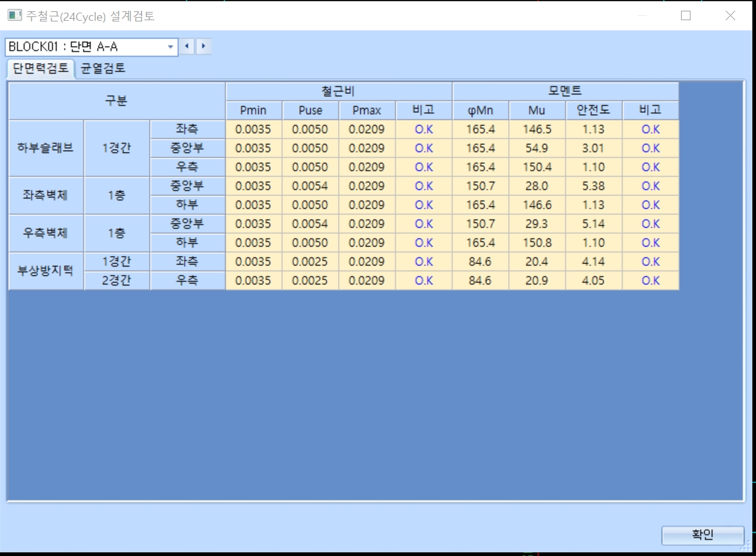Select the 1경간 cell of 부상방지턱

[117, 262]
